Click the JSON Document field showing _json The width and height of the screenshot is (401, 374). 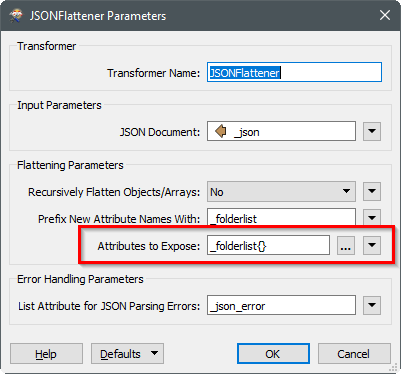[281, 131]
